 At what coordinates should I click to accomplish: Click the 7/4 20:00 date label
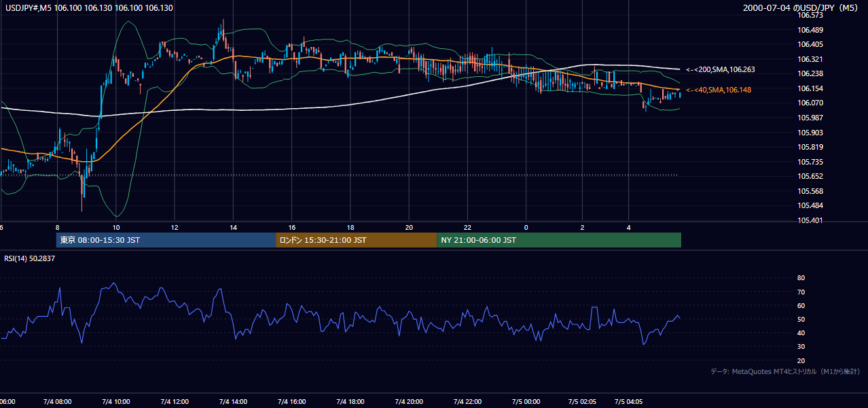(x=409, y=401)
